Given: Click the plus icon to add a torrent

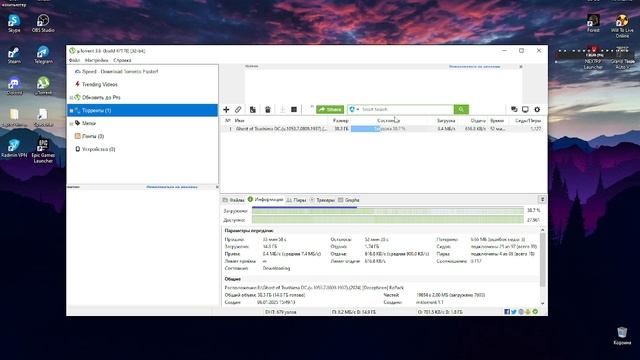Looking at the screenshot, I should coord(226,109).
